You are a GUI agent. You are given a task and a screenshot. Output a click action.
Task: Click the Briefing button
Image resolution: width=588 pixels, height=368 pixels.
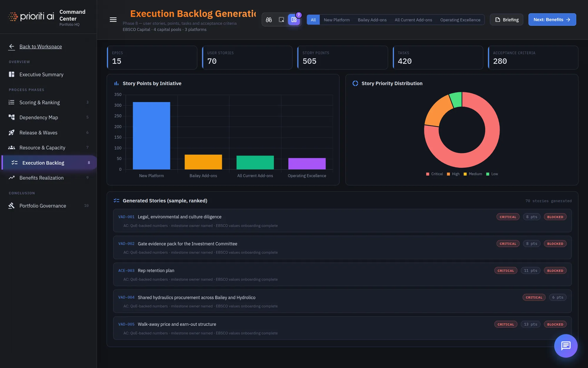click(507, 20)
